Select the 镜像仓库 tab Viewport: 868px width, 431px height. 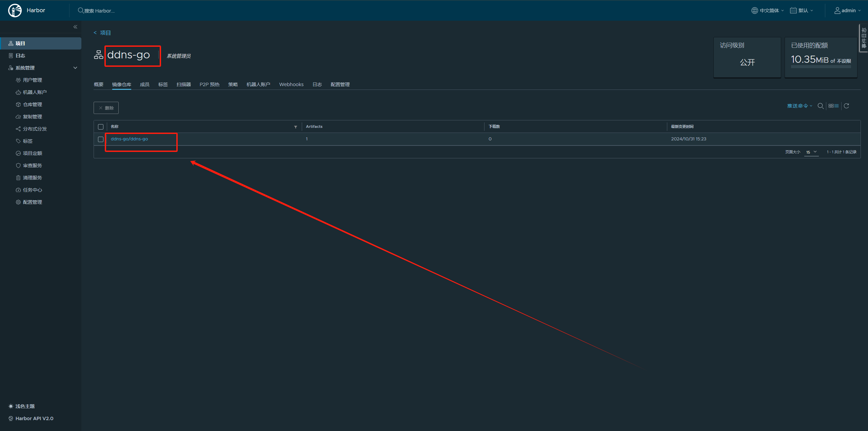click(x=122, y=84)
